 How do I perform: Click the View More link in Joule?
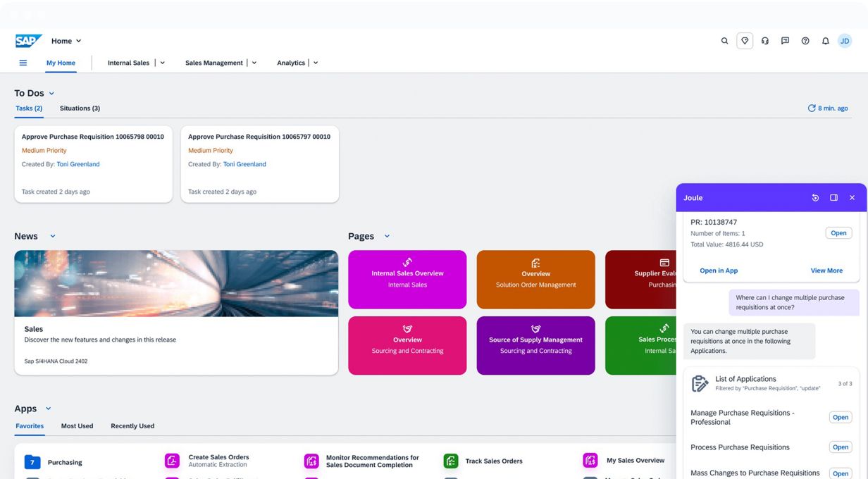[826, 270]
